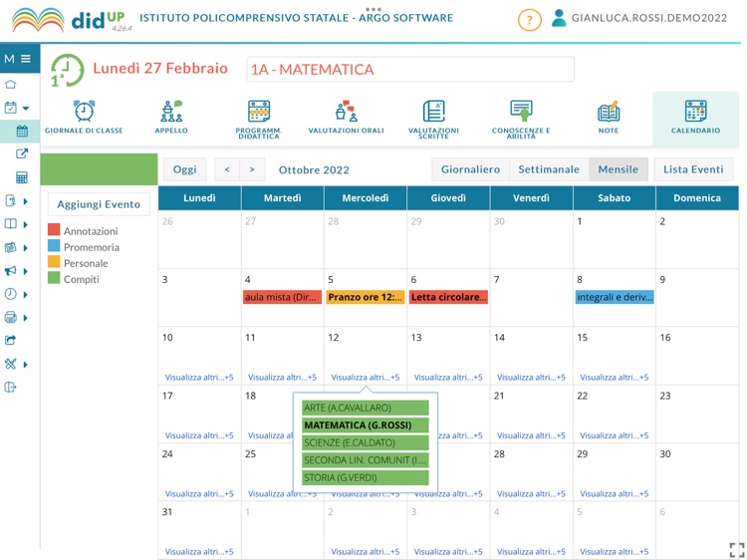Open the 'Pranzo ore 12' event

tap(366, 297)
